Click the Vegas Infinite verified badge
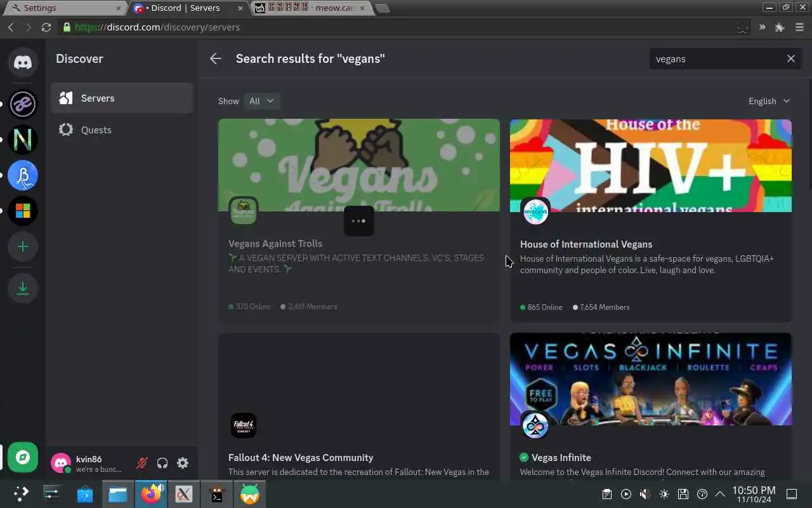Screen dimensions: 812x508 524,457
